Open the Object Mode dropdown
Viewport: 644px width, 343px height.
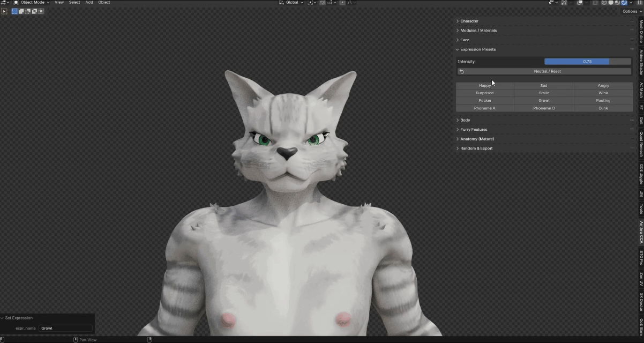[x=31, y=2]
